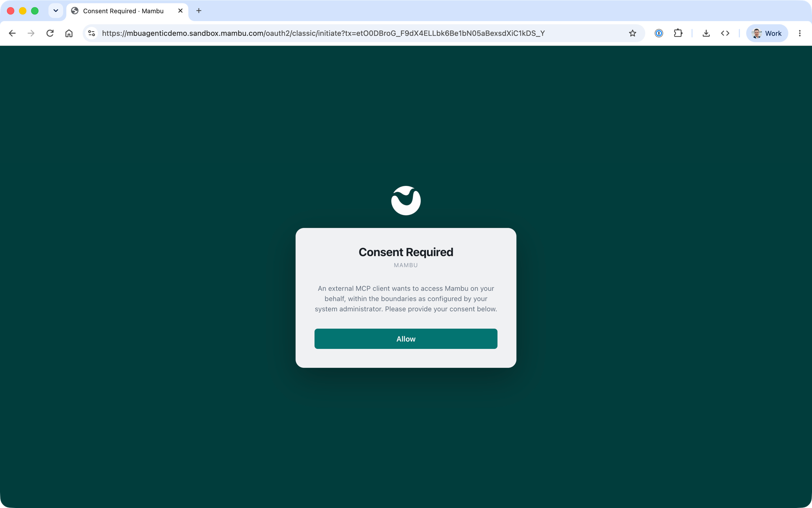The width and height of the screenshot is (812, 508).
Task: Click the Mambu logo above the card
Action: point(406,201)
